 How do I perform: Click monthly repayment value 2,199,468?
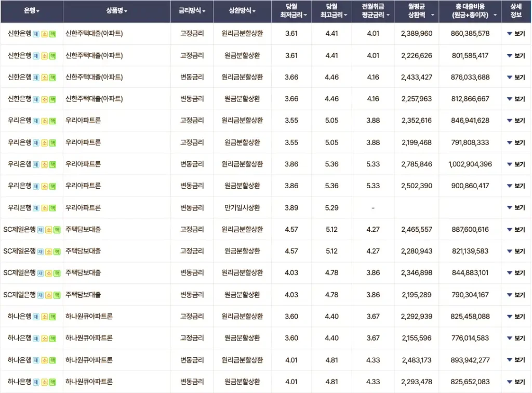417,142
